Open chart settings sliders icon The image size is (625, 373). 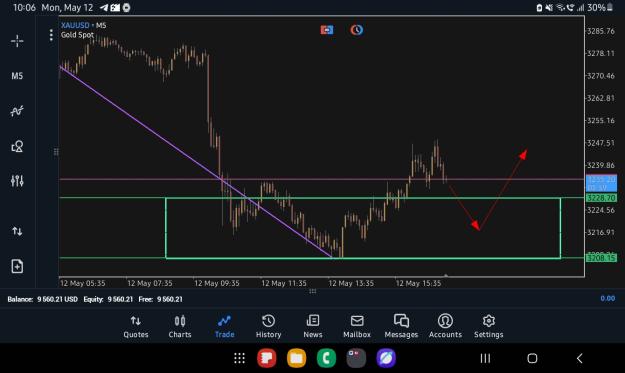click(x=17, y=181)
